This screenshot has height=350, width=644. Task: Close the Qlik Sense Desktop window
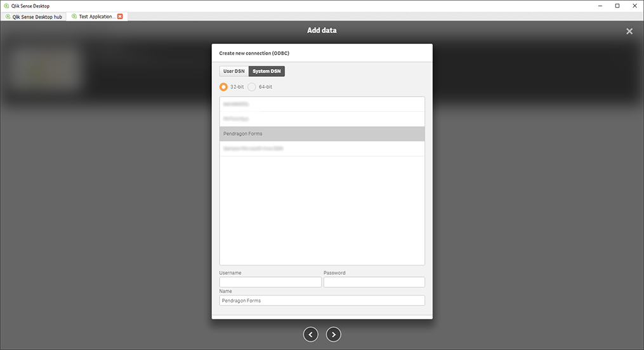click(x=634, y=6)
